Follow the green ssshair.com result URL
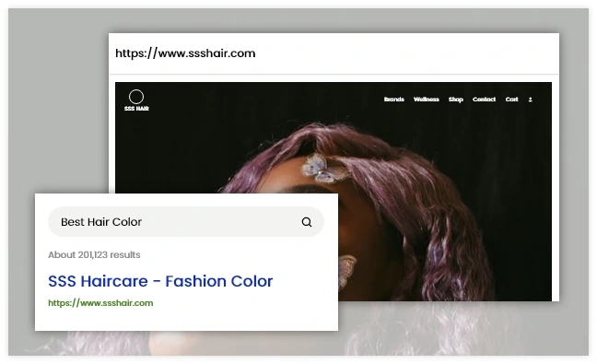Image resolution: width=597 pixels, height=364 pixels. (100, 303)
